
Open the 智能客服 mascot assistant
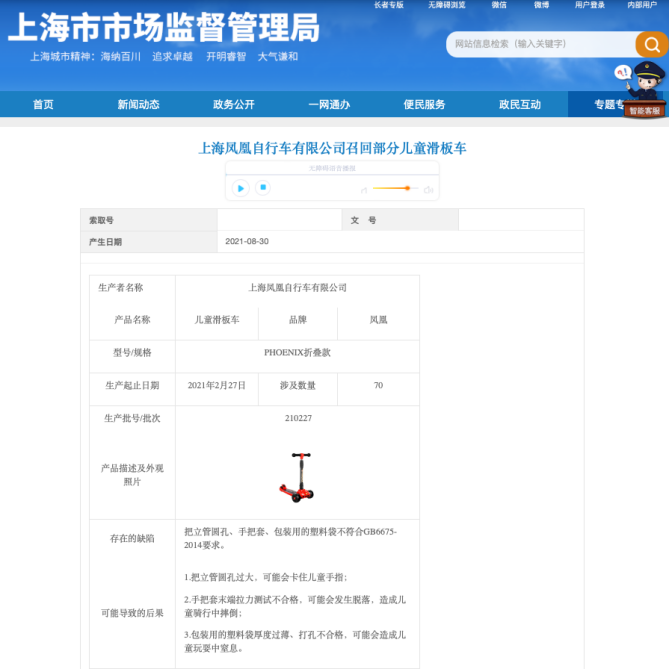(x=644, y=91)
